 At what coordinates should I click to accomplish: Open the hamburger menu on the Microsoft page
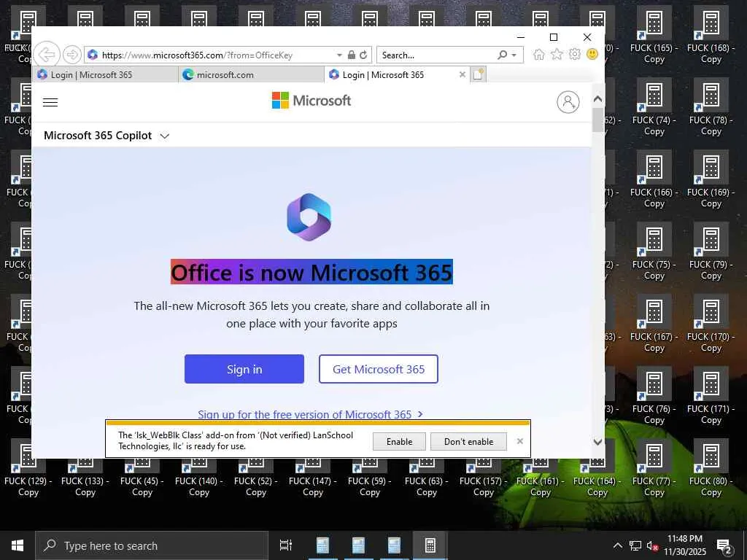click(50, 102)
